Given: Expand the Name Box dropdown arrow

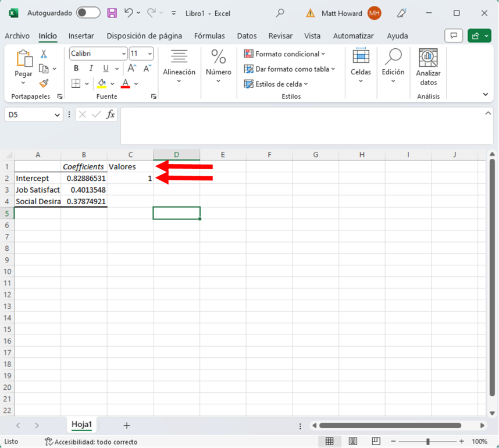Looking at the screenshot, I should pyautogui.click(x=57, y=115).
